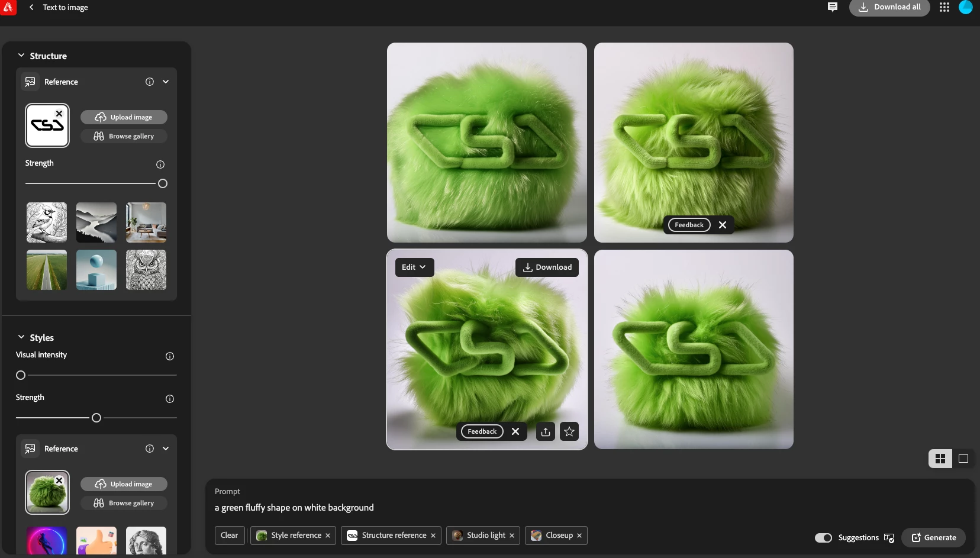980x558 pixels.
Task: Download the third generated image
Action: pyautogui.click(x=547, y=267)
